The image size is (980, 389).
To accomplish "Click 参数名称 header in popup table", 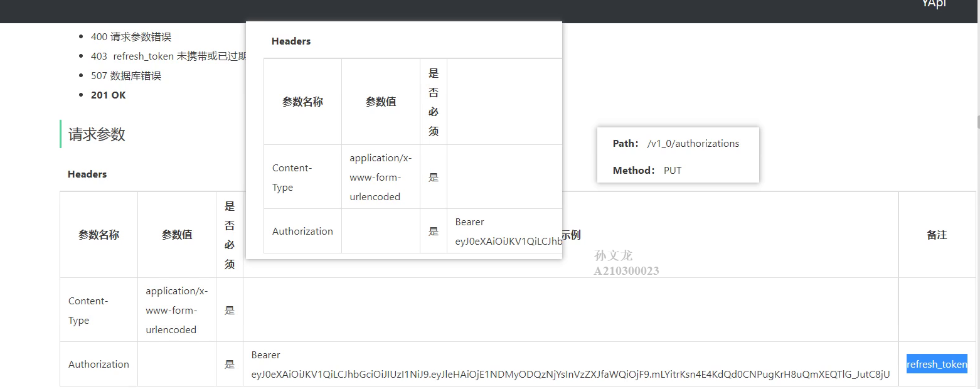I will coord(302,102).
